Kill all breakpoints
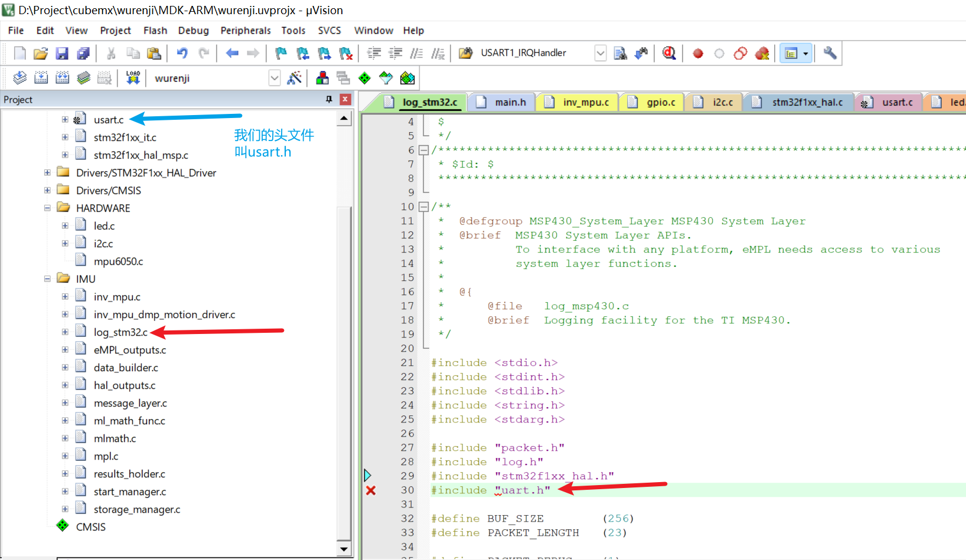966x560 pixels. [x=762, y=53]
